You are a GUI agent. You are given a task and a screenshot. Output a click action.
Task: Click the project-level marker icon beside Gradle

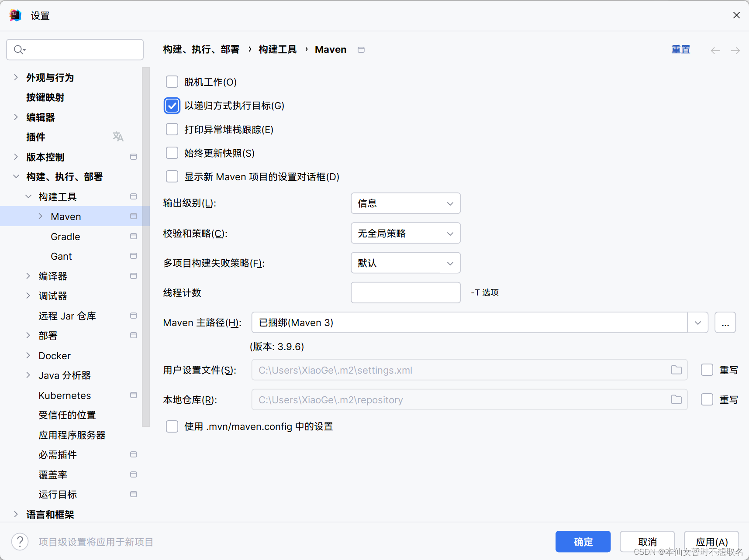[134, 236]
